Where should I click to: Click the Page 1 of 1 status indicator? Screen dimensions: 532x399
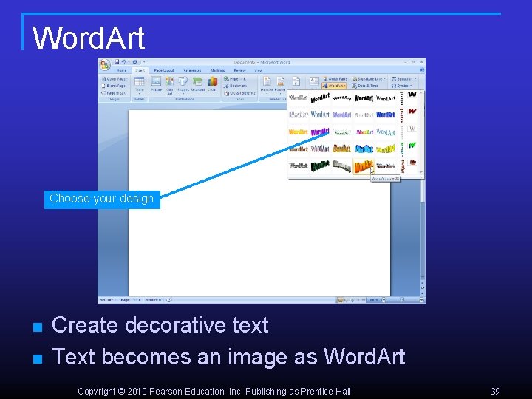tap(130, 300)
